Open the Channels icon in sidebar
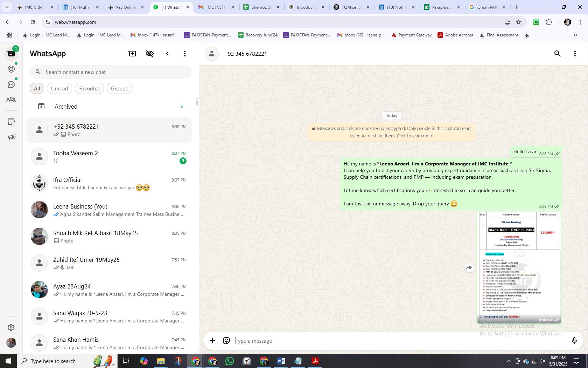This screenshot has width=588, height=368. [x=11, y=84]
